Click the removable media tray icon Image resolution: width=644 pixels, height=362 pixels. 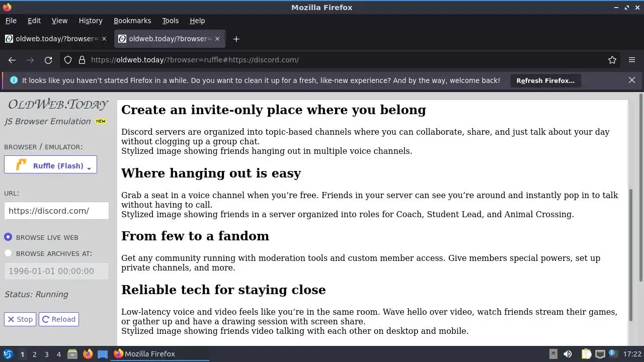553,354
